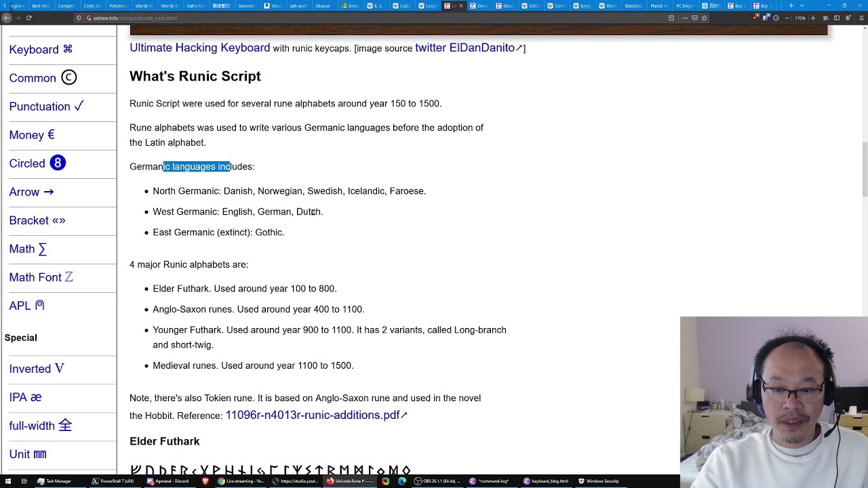The height and width of the screenshot is (488, 868).
Task: Bookmark this page with the star icon
Action: click(704, 18)
